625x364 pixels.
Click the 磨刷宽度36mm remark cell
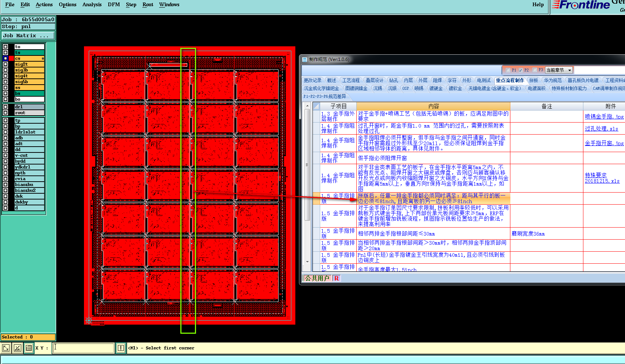click(x=546, y=233)
